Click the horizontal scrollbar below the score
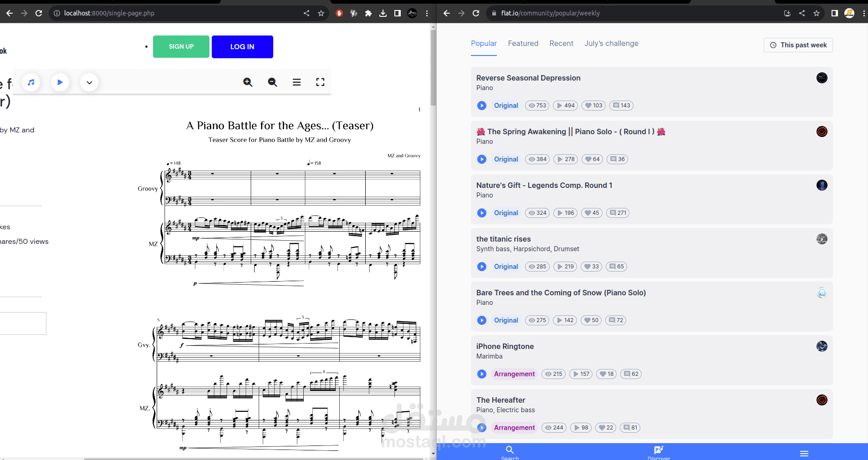The width and height of the screenshot is (868, 460). pos(255,457)
